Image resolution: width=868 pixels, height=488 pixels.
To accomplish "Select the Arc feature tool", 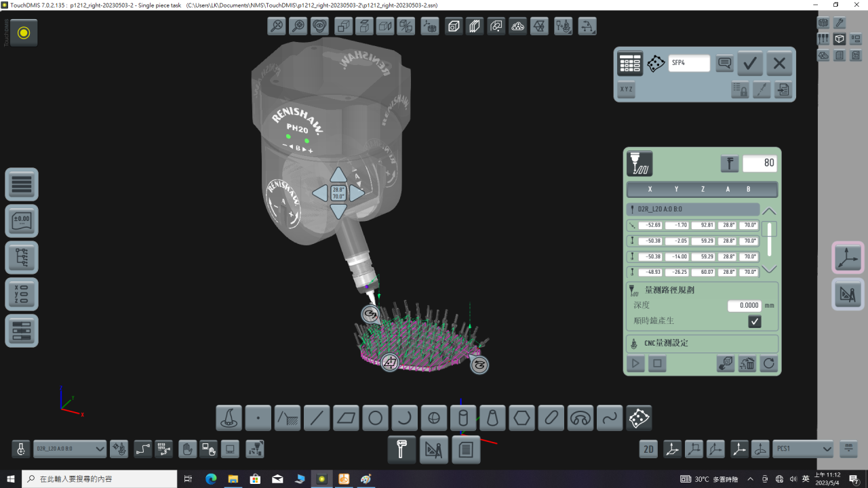I will (404, 418).
